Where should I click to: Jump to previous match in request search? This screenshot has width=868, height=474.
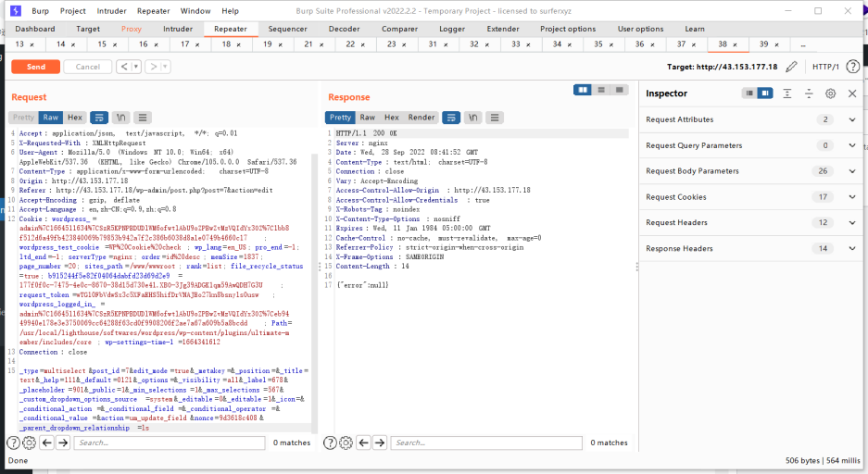coord(47,443)
